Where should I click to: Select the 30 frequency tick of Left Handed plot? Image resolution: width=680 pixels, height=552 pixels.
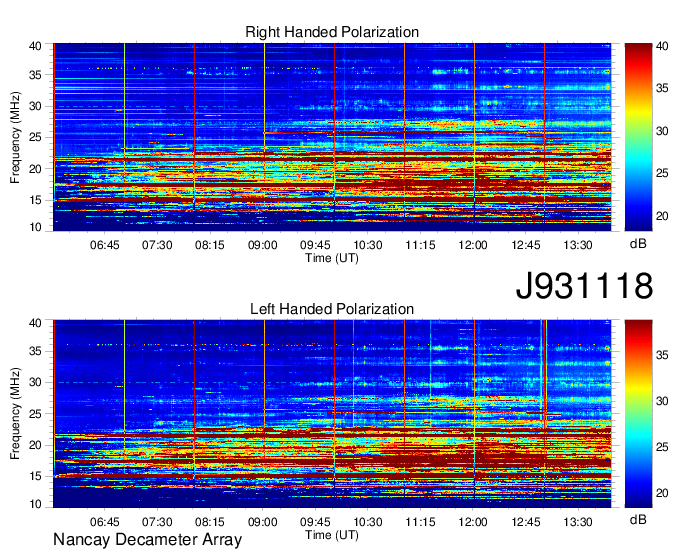click(35, 382)
